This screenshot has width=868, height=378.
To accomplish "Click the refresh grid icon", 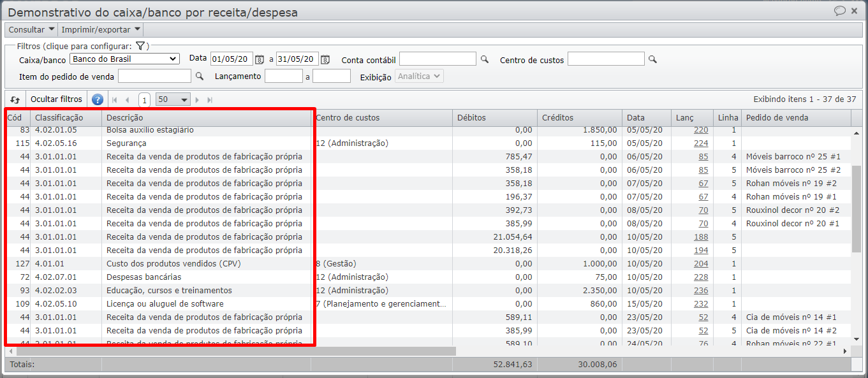I will [15, 99].
